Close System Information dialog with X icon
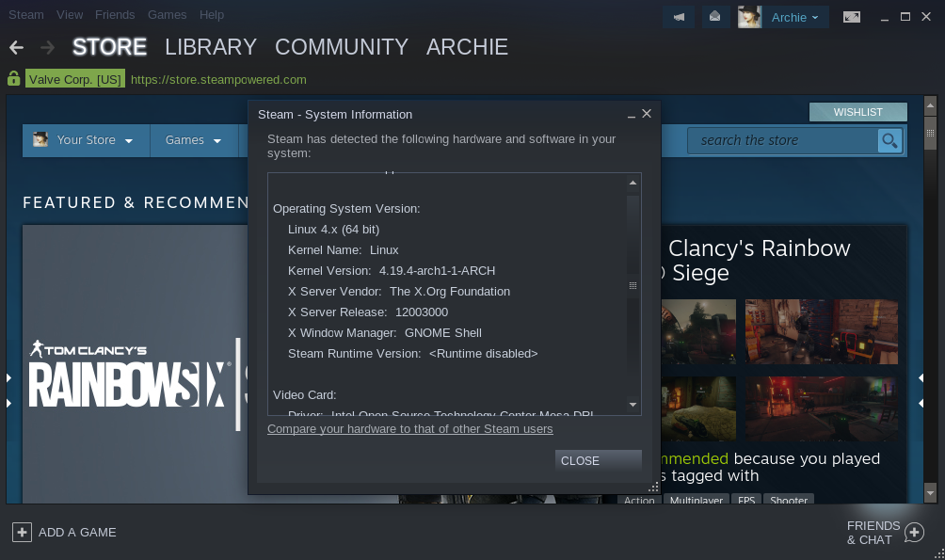 point(647,113)
